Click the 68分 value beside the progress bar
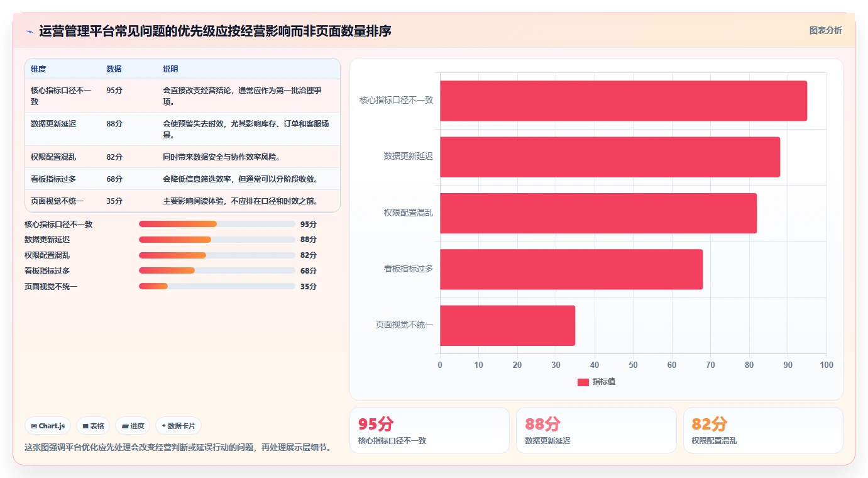Image resolution: width=868 pixels, height=478 pixels. click(x=309, y=270)
